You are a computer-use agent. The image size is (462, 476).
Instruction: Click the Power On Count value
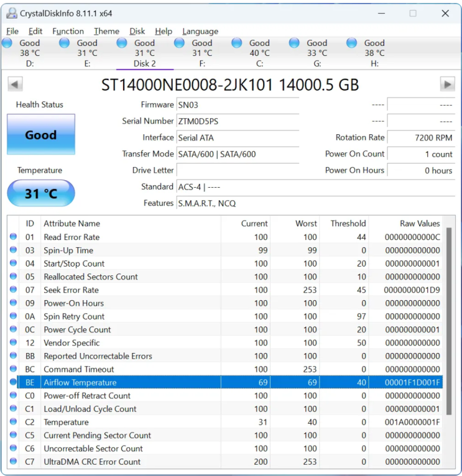(x=421, y=154)
